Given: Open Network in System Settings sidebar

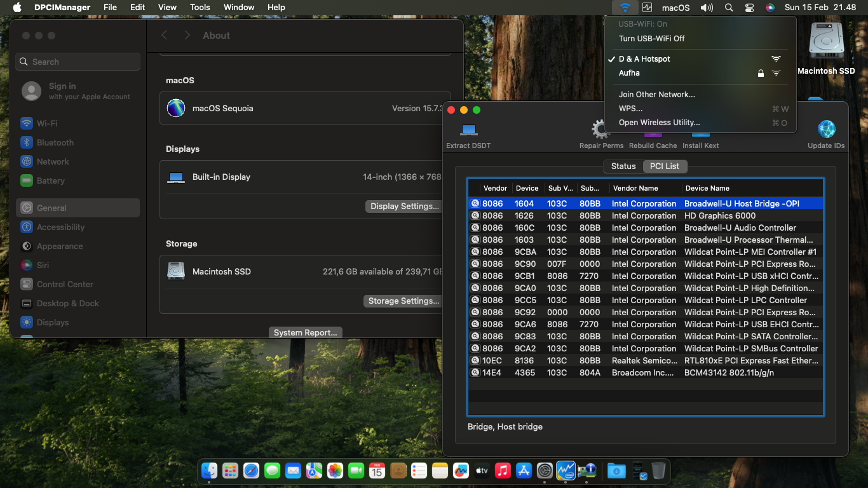Looking at the screenshot, I should pos(78,161).
